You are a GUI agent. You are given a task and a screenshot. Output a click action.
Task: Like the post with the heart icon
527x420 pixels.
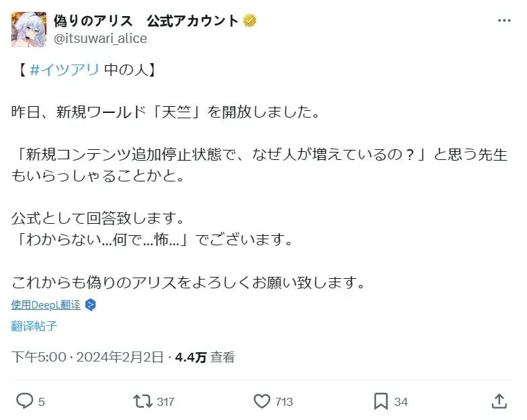click(262, 401)
